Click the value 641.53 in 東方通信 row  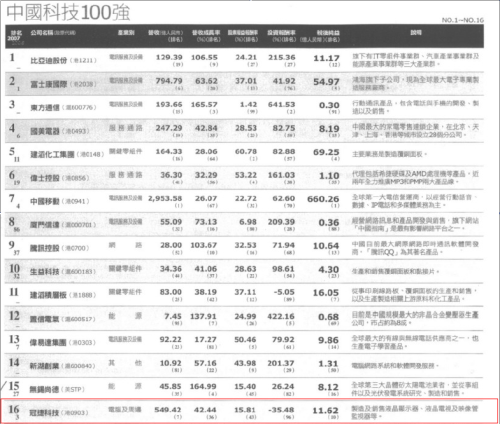tap(282, 105)
